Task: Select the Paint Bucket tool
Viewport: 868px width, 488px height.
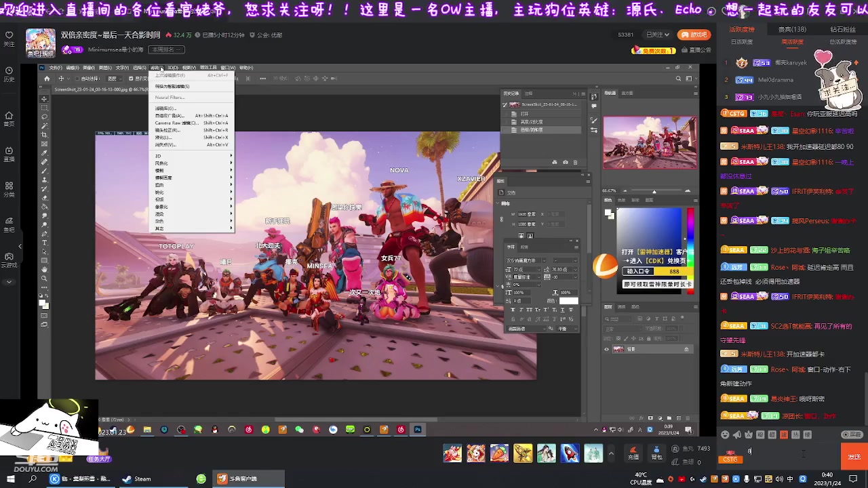Action: tap(45, 207)
